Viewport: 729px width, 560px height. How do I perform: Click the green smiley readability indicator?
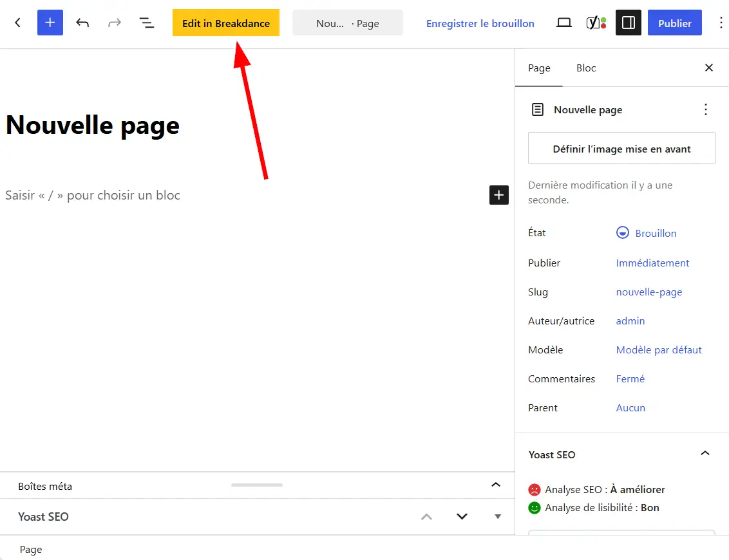(x=535, y=507)
